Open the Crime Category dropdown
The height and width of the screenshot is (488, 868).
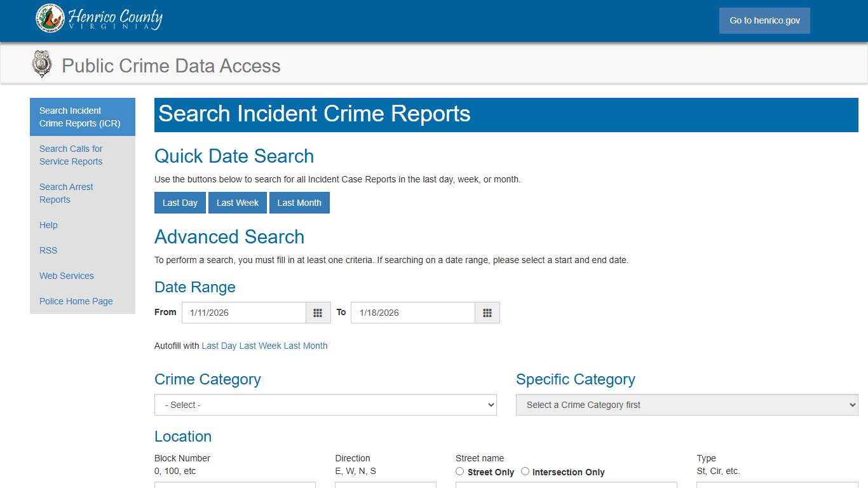[x=325, y=405]
